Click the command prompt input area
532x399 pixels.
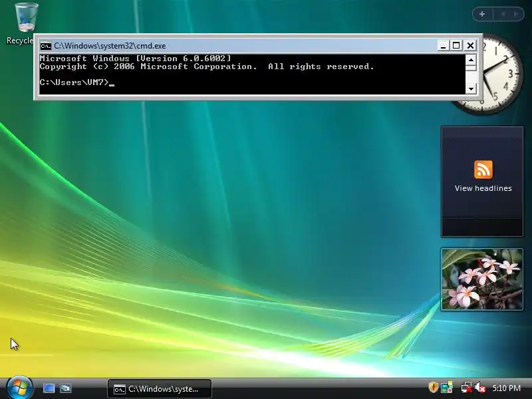pos(252,74)
